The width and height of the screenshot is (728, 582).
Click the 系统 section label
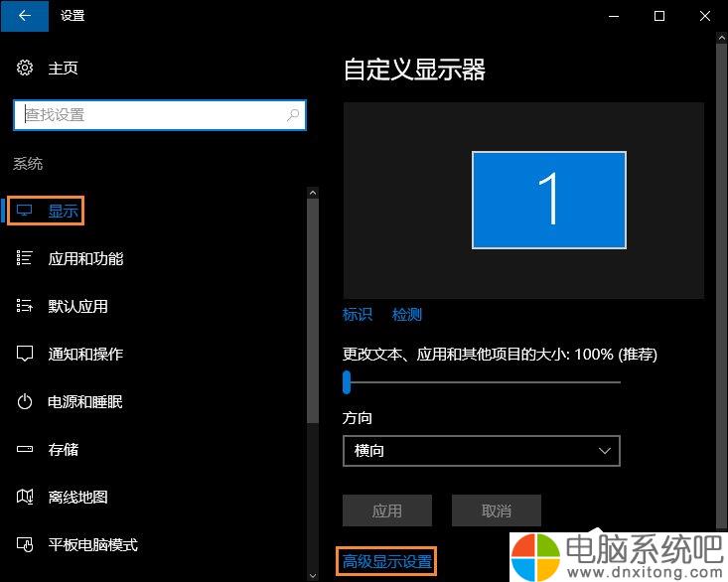click(x=28, y=163)
